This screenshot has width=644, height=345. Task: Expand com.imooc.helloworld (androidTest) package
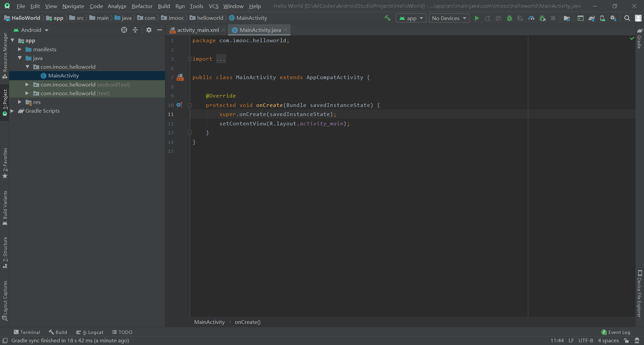(x=27, y=84)
